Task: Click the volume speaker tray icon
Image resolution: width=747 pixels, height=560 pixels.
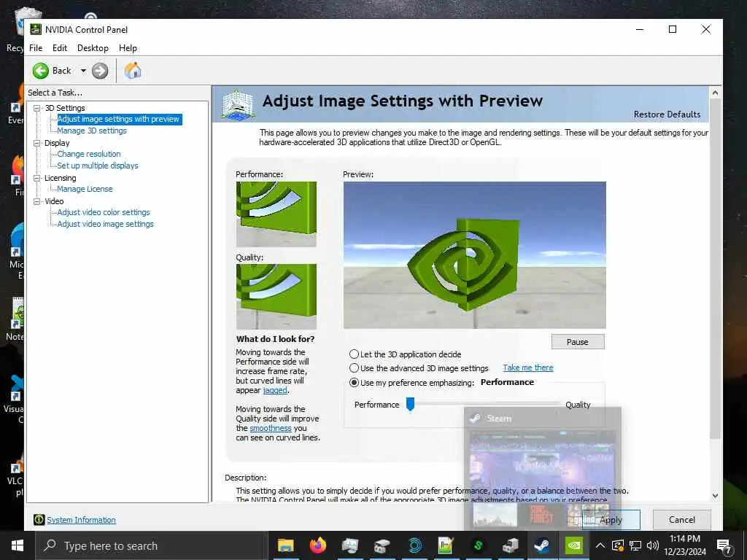Action: pyautogui.click(x=653, y=545)
